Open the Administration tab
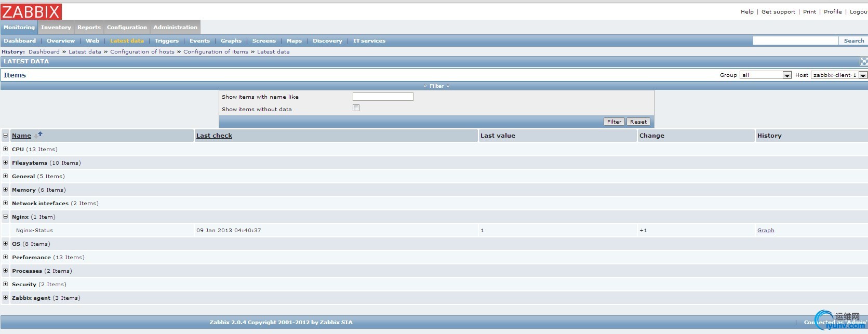This screenshot has height=334, width=868. point(175,28)
